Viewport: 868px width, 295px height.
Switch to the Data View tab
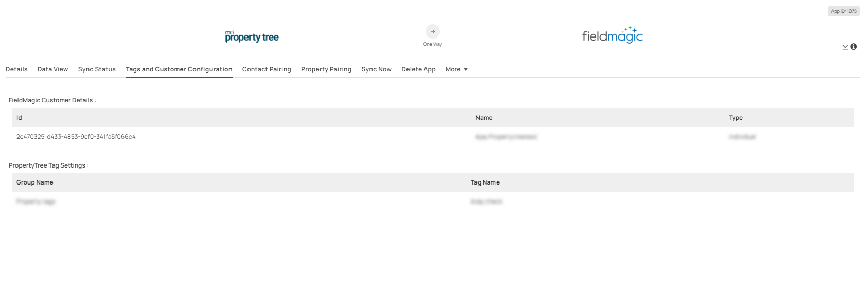click(52, 69)
